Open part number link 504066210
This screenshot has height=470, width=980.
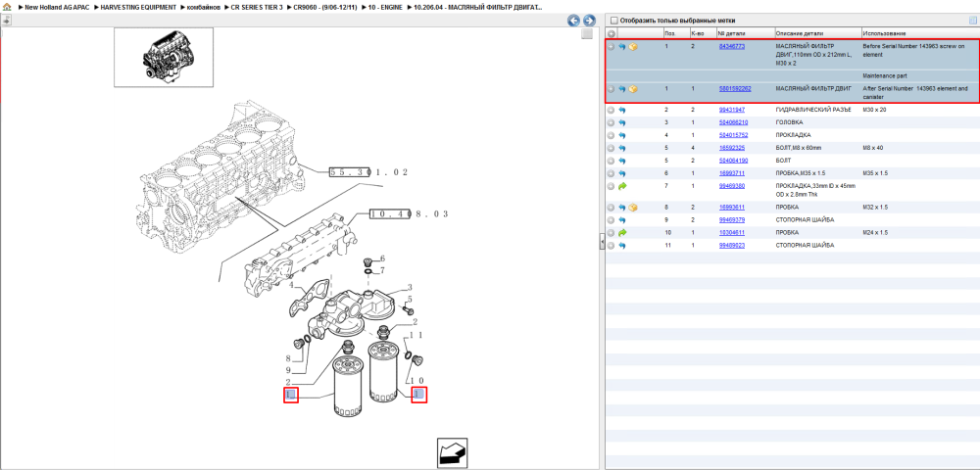click(x=734, y=123)
